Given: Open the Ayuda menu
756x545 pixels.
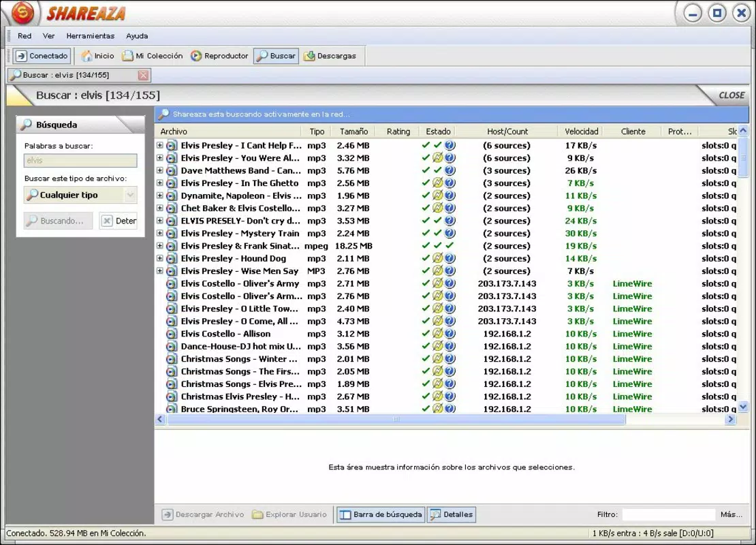Looking at the screenshot, I should pyautogui.click(x=137, y=35).
